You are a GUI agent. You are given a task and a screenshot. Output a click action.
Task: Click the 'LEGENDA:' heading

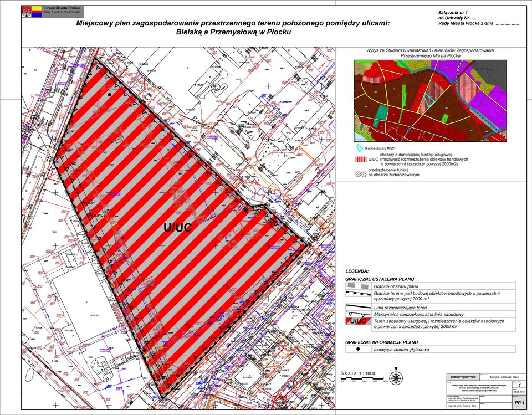pos(357,271)
